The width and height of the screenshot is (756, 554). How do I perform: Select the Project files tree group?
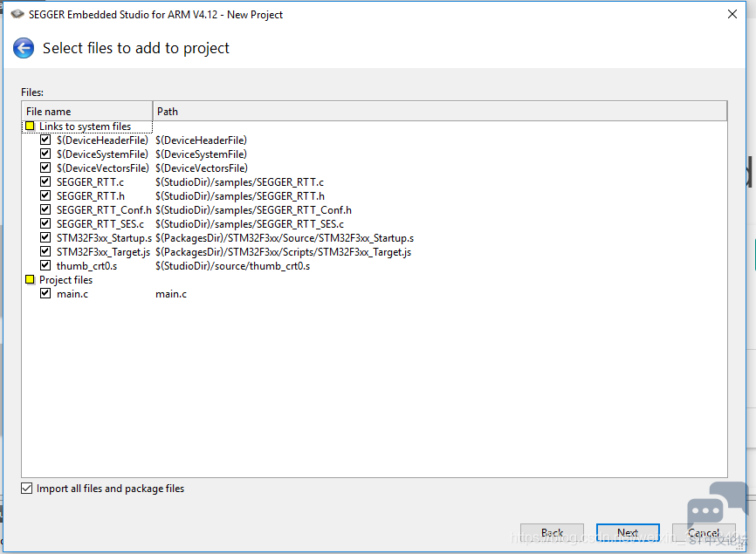click(x=65, y=280)
